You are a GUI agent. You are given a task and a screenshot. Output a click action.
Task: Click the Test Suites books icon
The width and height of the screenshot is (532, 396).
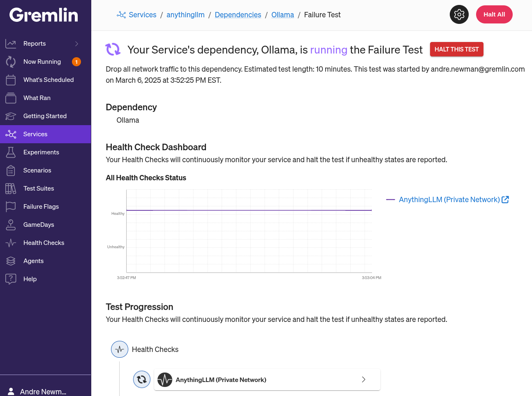pos(11,189)
